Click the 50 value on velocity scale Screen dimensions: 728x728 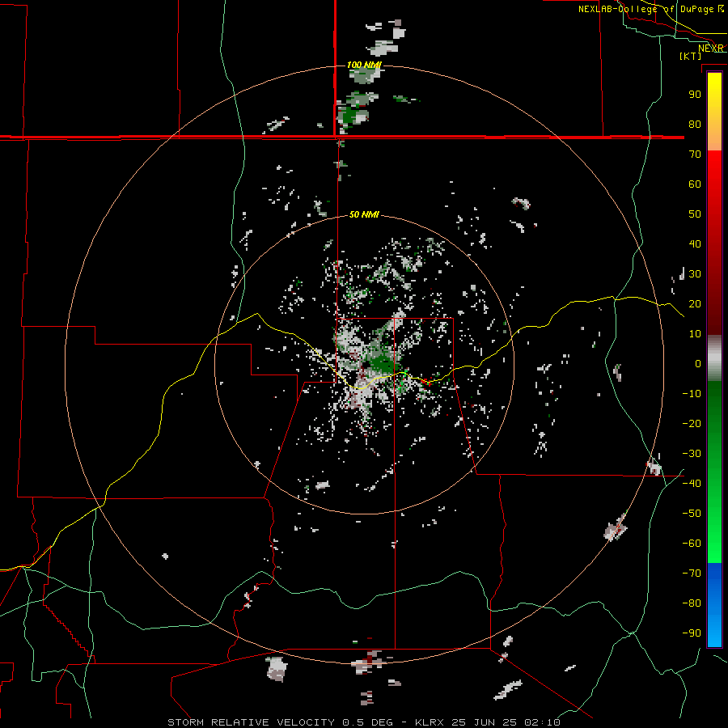pyautogui.click(x=695, y=214)
